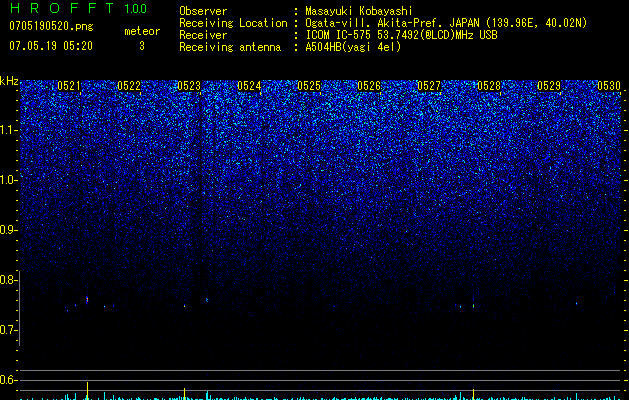Click the meteor echo spot just after 0523
The image size is (629, 400).
207,299
